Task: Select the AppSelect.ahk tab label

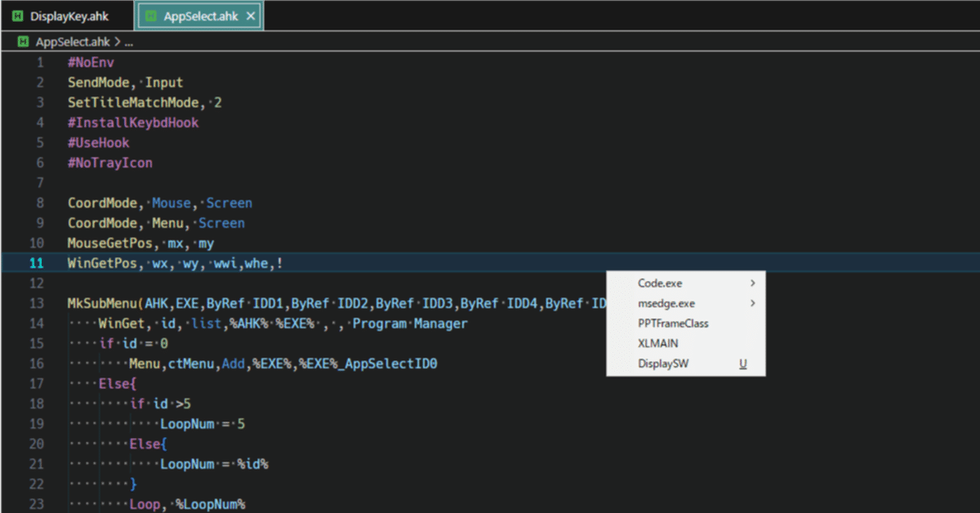Action: point(201,16)
